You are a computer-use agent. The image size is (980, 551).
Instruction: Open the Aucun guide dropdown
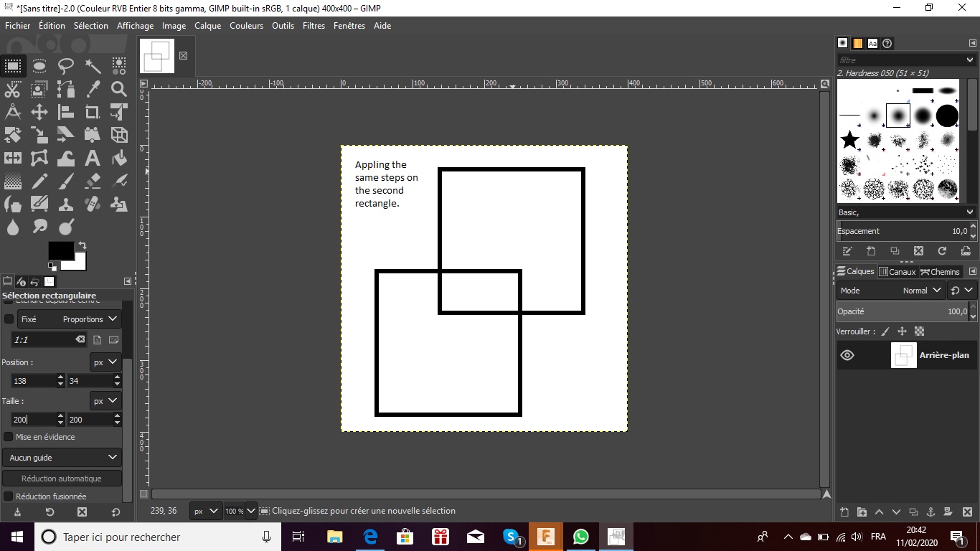tap(62, 458)
